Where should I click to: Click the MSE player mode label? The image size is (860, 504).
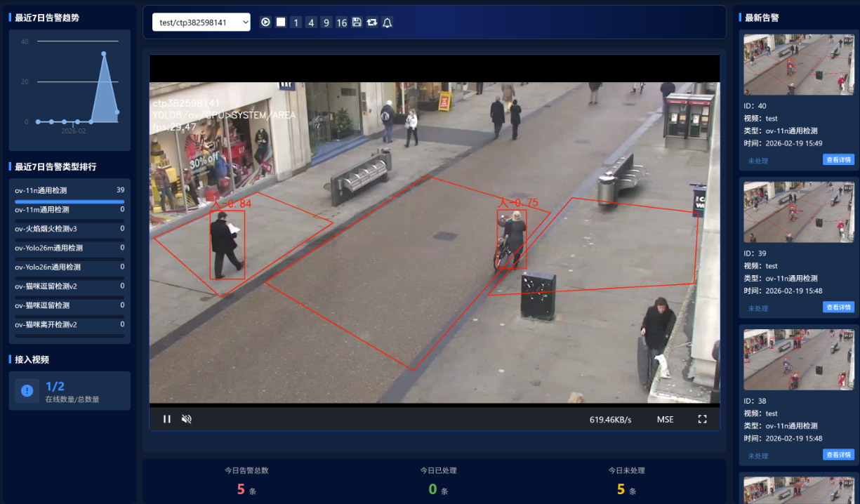665,420
